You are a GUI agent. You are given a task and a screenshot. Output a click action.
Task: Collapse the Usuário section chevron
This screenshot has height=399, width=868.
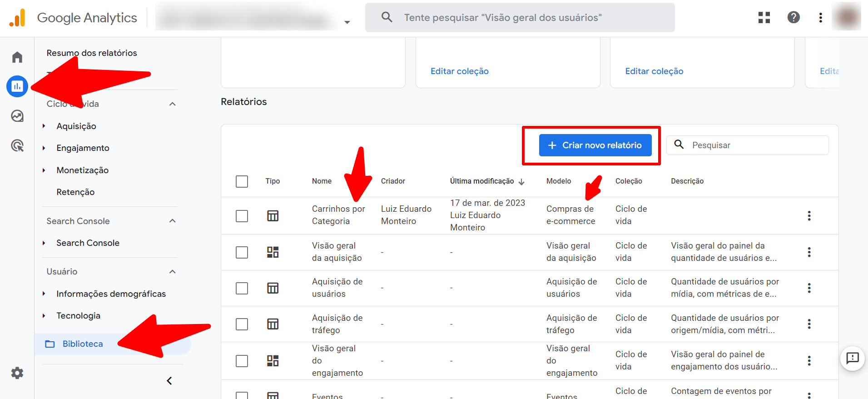point(172,272)
